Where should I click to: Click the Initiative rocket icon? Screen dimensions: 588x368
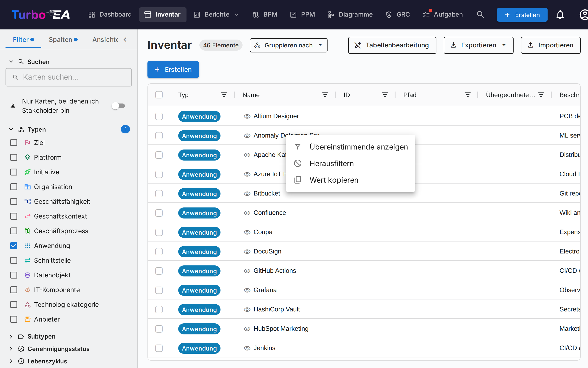coord(28,172)
